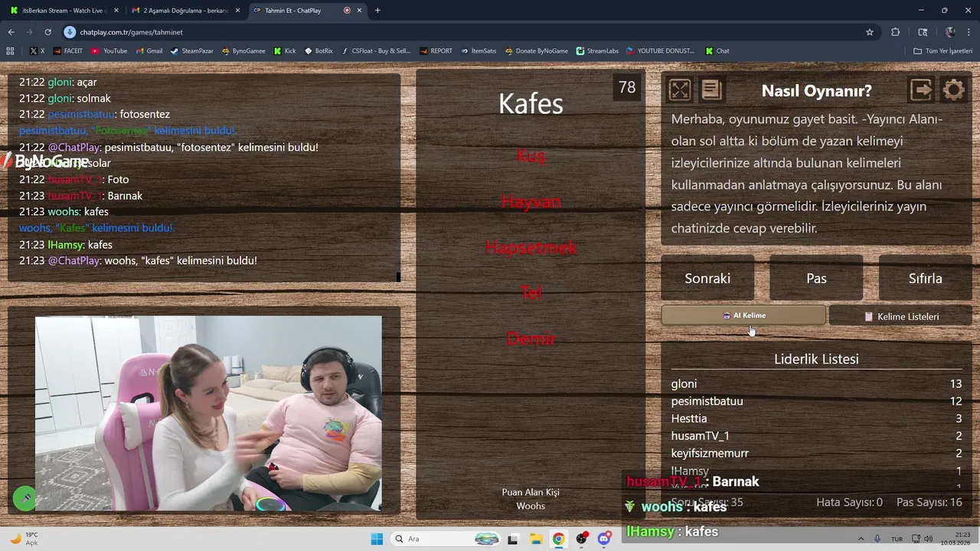Open YOUTUBE DONUST bookmark
This screenshot has height=551, width=980.
click(x=661, y=51)
